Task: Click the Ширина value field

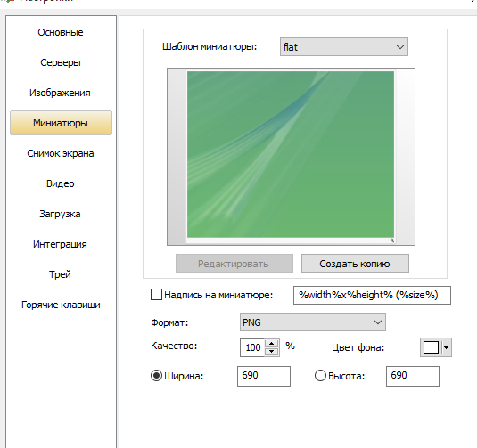Action: (x=264, y=376)
